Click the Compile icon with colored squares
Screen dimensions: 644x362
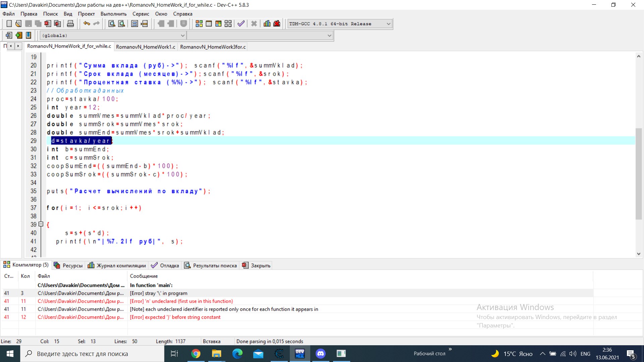199,24
